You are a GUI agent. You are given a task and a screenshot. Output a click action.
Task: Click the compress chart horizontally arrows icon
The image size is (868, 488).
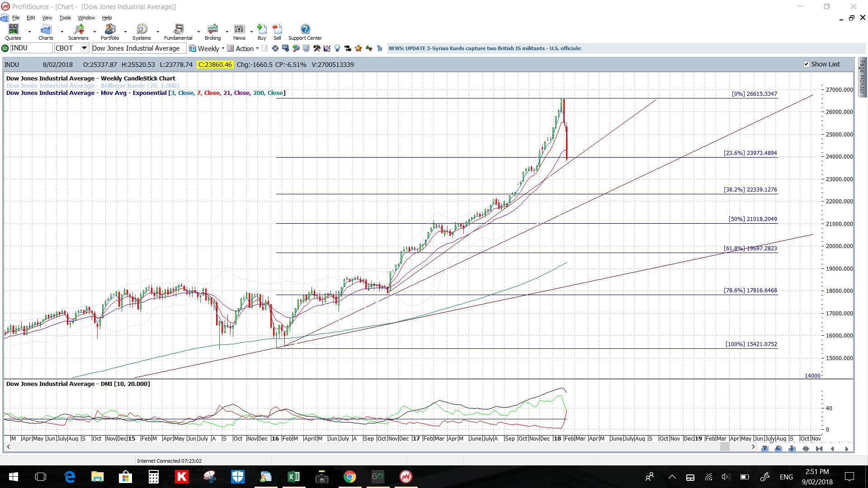[819, 449]
